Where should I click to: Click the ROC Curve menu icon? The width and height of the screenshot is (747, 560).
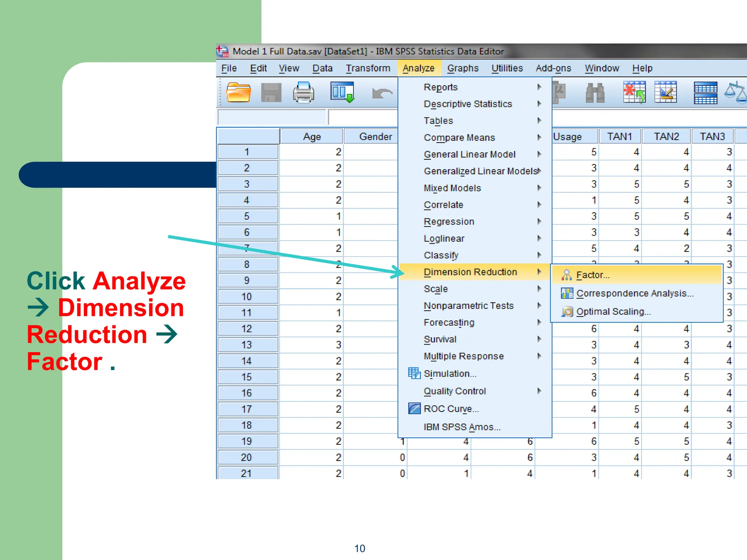414,408
